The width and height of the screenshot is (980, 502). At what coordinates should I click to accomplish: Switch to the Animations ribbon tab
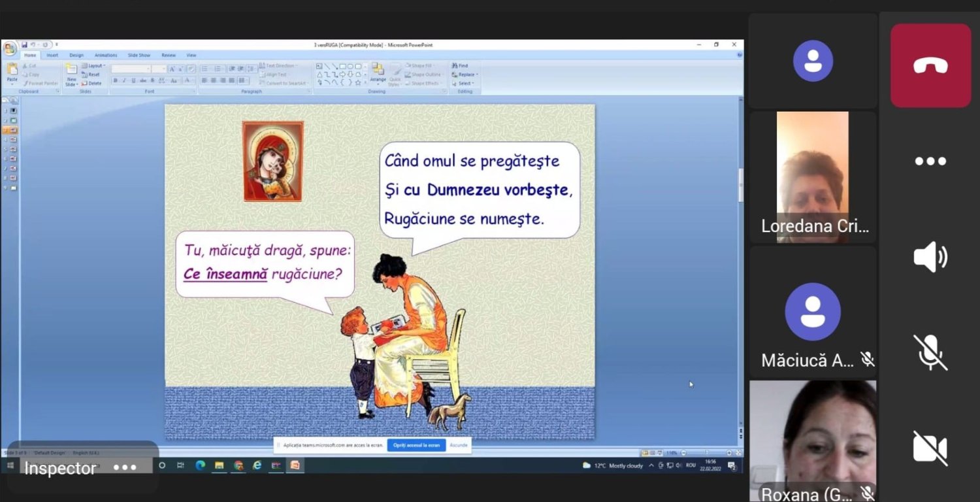click(x=105, y=55)
